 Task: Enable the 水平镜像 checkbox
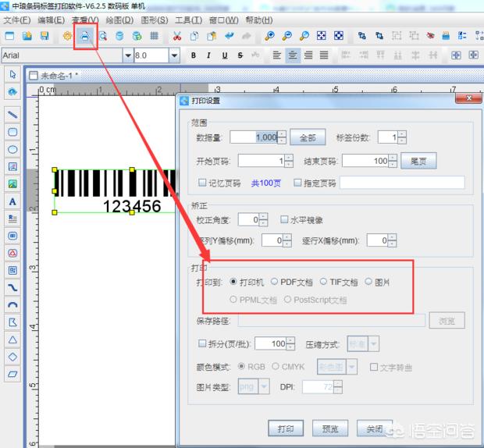click(284, 219)
